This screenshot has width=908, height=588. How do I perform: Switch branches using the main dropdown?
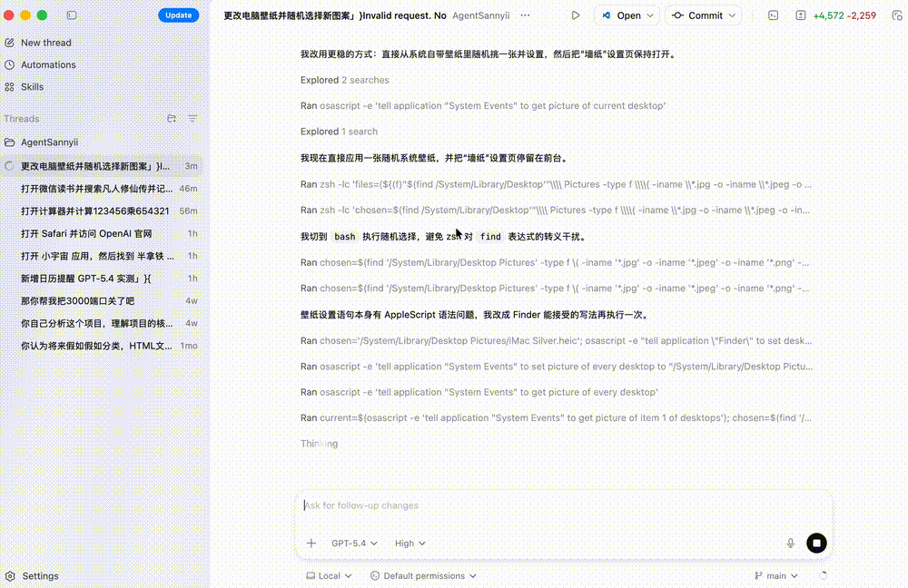(775, 575)
